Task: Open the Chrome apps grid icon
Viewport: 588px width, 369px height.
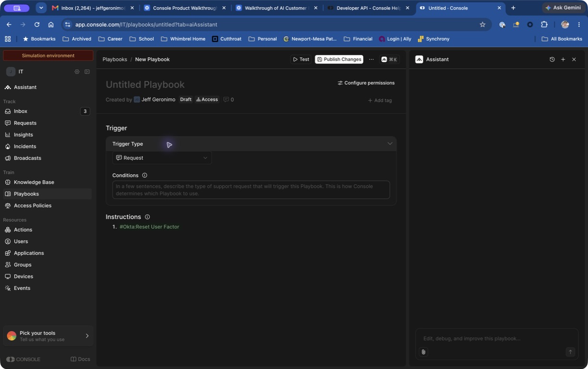Action: [8, 39]
